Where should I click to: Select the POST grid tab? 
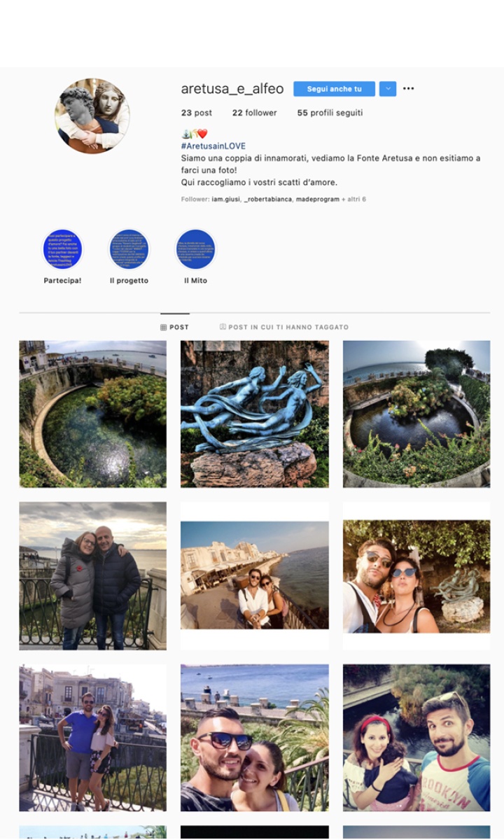pyautogui.click(x=175, y=327)
